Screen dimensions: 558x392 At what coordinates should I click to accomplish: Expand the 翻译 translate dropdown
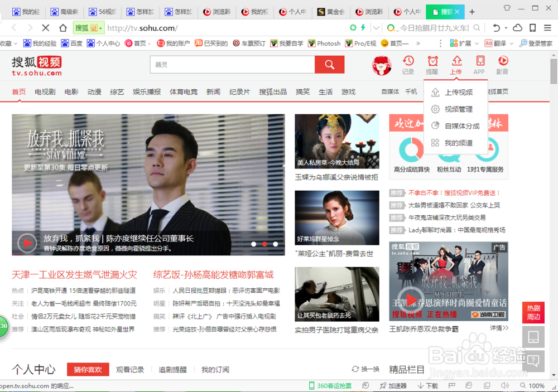(x=511, y=43)
